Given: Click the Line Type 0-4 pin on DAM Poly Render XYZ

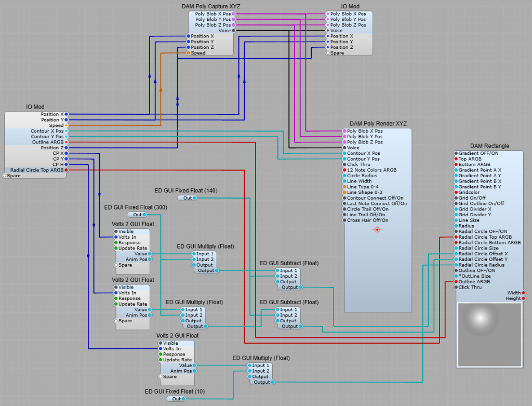Looking at the screenshot, I should coord(344,187).
